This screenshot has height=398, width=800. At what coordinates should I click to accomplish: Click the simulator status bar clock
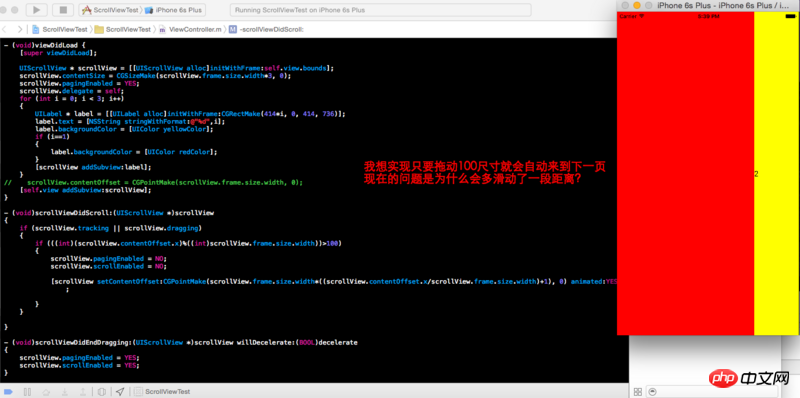708,16
